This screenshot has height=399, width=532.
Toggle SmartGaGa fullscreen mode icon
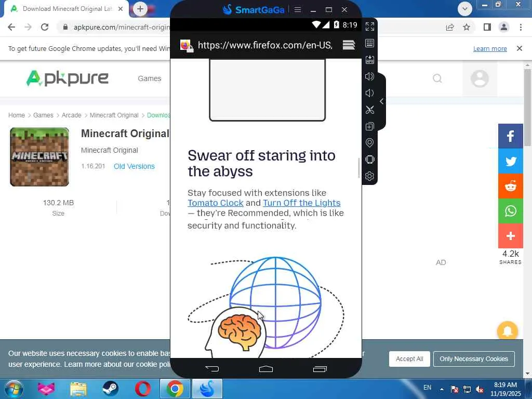click(369, 26)
